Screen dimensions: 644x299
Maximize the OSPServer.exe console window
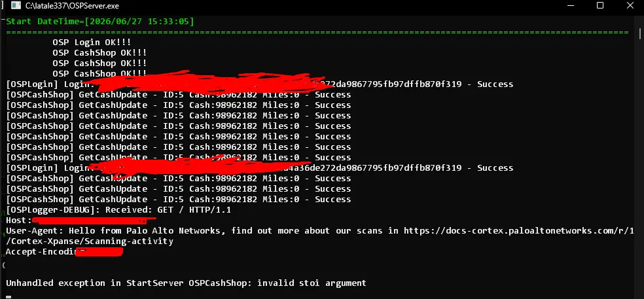pos(600,5)
